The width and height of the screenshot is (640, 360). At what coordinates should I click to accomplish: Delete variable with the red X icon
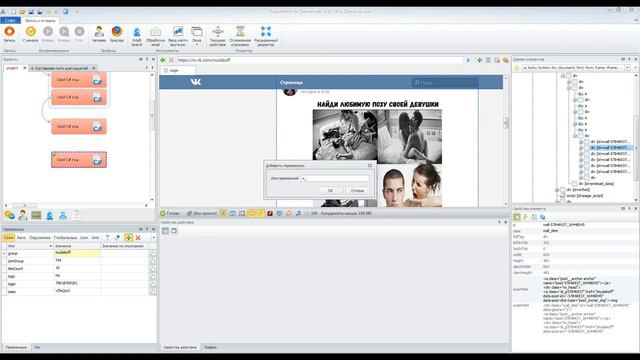click(x=138, y=238)
